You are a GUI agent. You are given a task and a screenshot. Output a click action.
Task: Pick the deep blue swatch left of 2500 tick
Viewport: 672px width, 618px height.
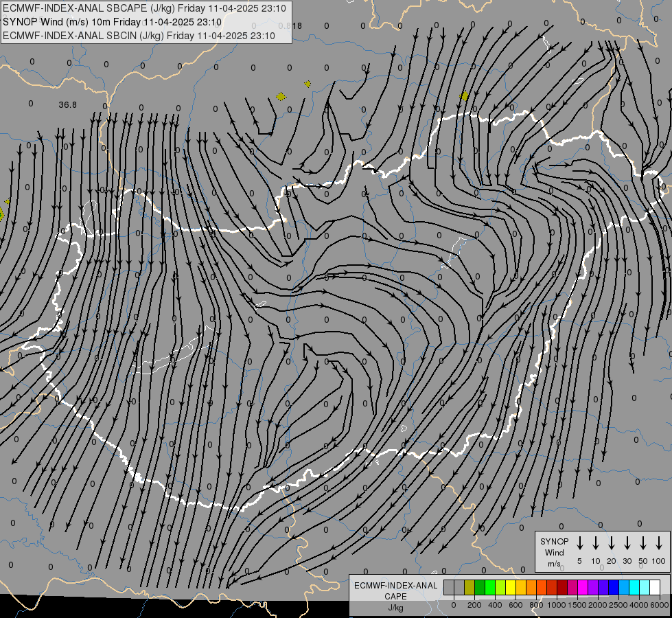click(x=613, y=587)
